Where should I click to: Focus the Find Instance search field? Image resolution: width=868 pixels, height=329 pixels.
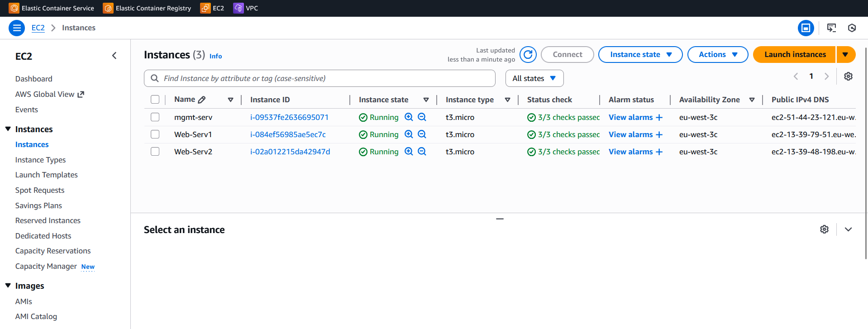320,78
